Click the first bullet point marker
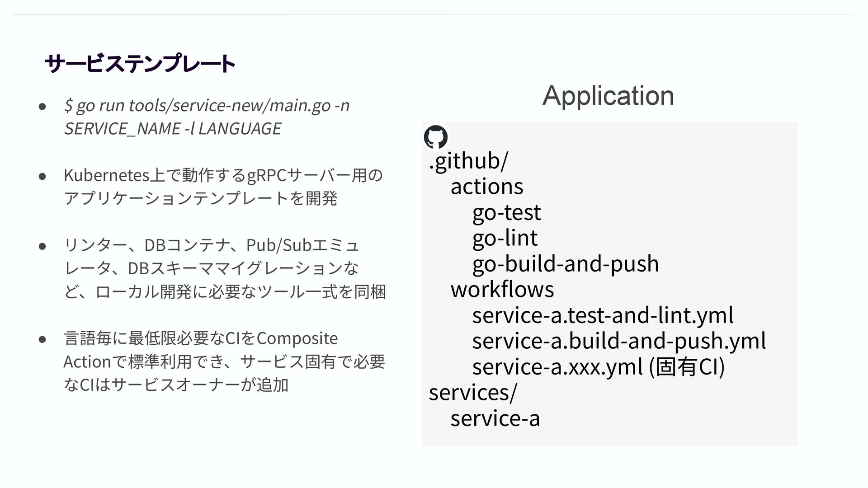The image size is (868, 488). (x=42, y=107)
